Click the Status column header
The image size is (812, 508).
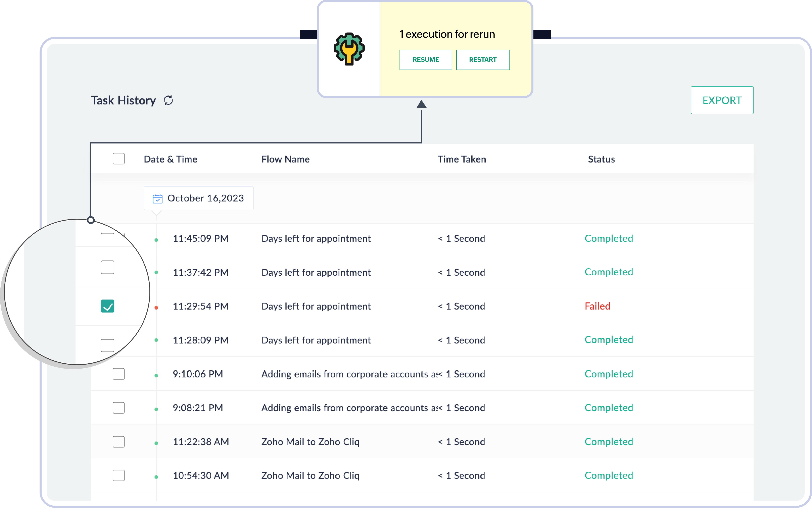tap(601, 159)
